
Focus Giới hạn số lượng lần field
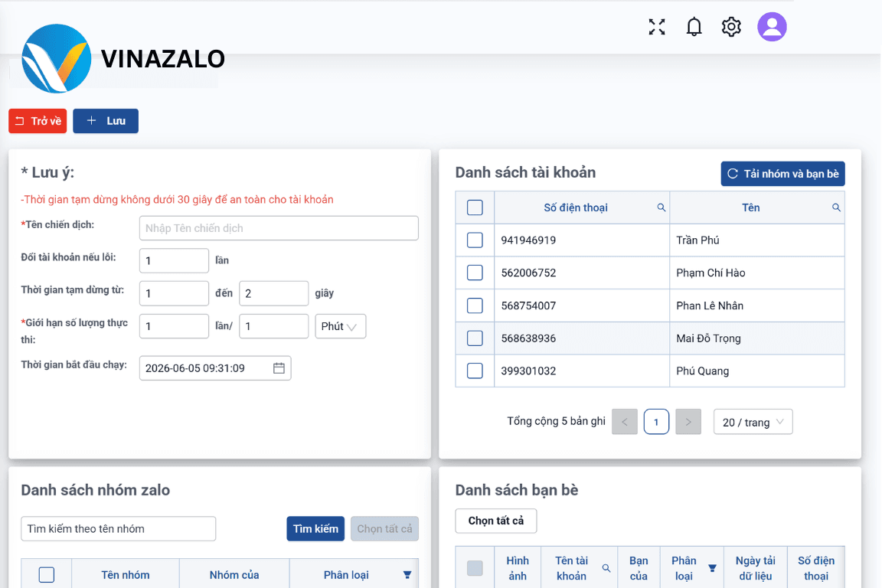(174, 326)
